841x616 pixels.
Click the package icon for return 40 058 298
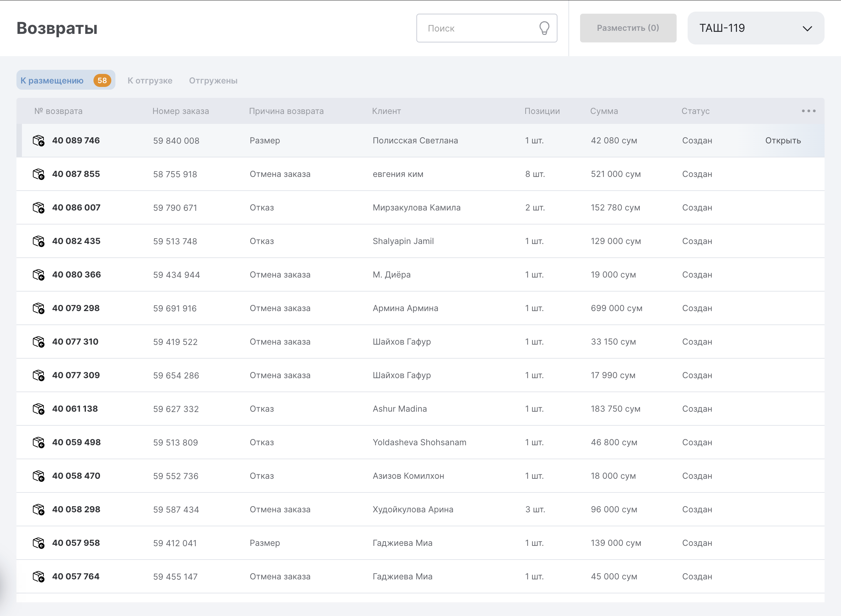(38, 510)
